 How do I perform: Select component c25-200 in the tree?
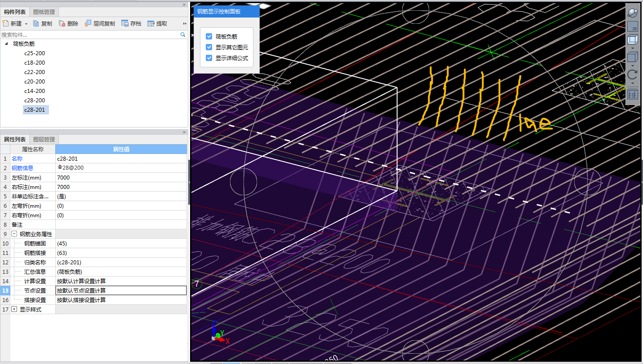click(x=35, y=53)
